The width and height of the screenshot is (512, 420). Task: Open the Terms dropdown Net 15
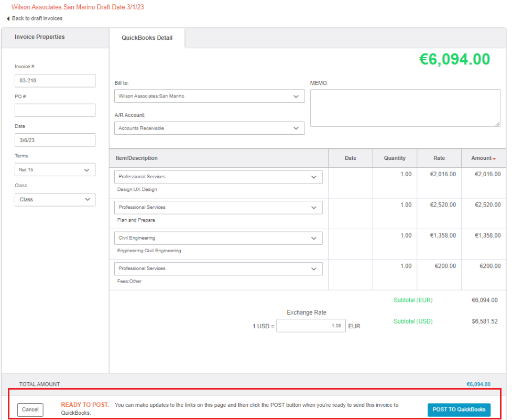point(55,170)
